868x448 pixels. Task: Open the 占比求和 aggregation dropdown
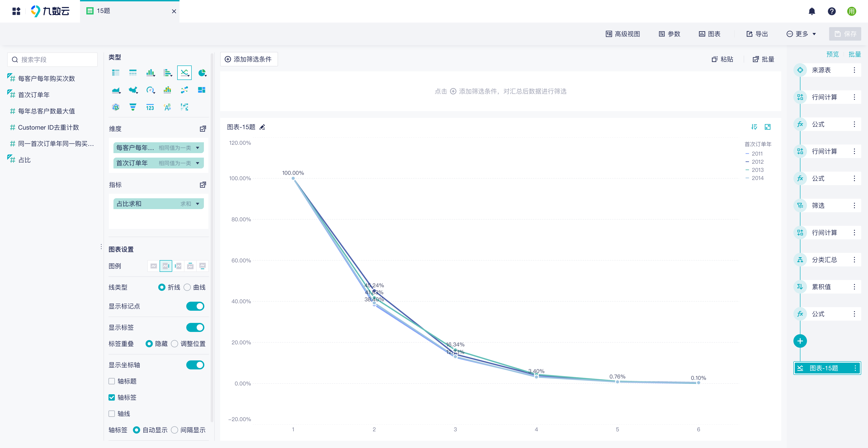pos(198,204)
